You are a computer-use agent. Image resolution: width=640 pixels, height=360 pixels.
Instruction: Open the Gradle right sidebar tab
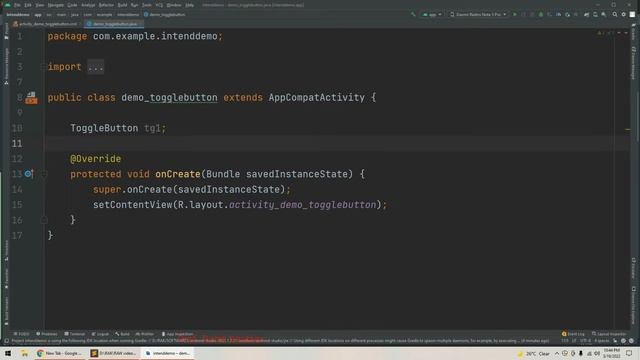(x=633, y=31)
